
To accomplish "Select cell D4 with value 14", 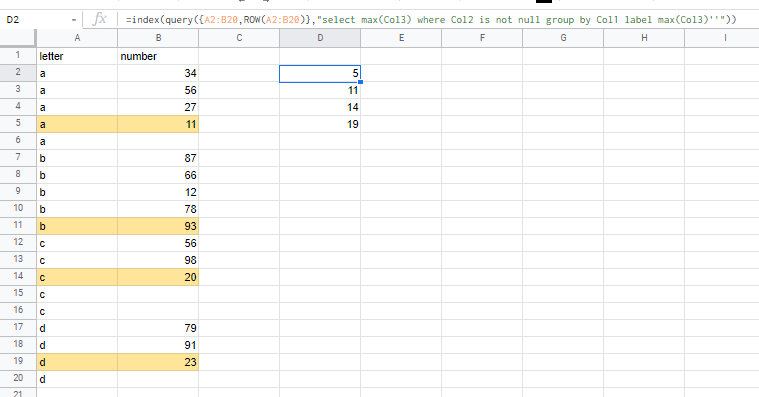I will tap(320, 107).
